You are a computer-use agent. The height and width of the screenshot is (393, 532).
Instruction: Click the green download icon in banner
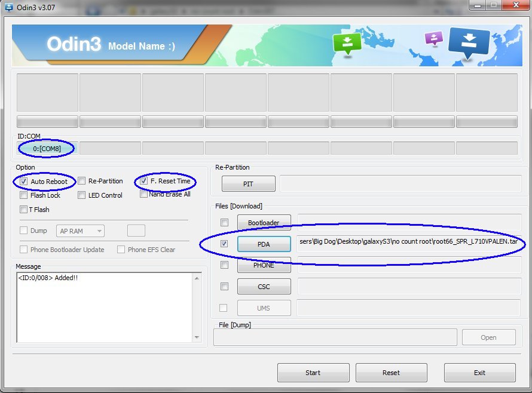pyautogui.click(x=347, y=44)
